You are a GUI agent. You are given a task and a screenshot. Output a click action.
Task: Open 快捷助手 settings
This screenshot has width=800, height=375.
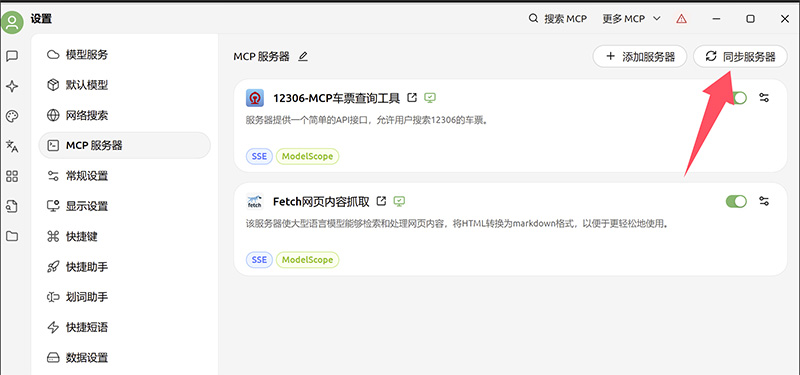(124, 267)
